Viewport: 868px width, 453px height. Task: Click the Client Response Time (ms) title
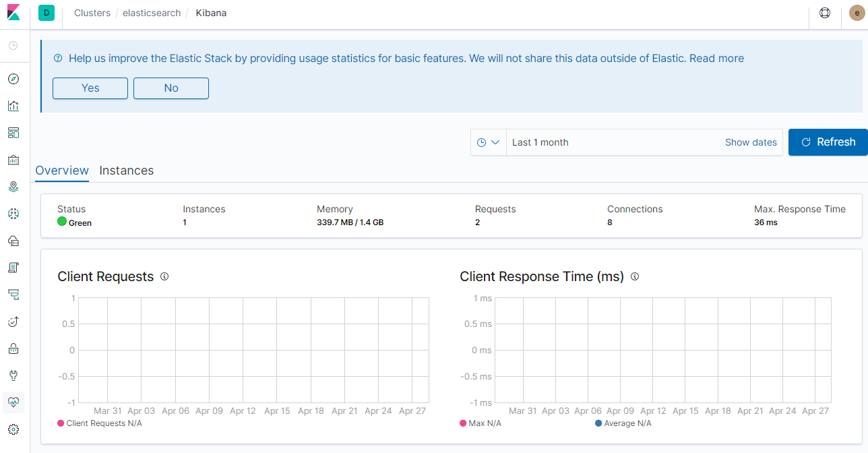(542, 276)
